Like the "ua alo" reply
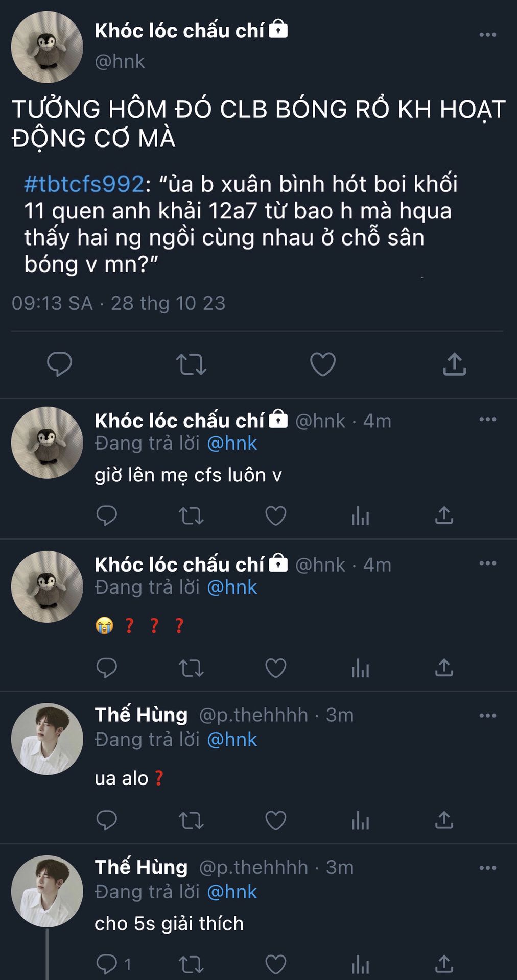 pos(276,820)
